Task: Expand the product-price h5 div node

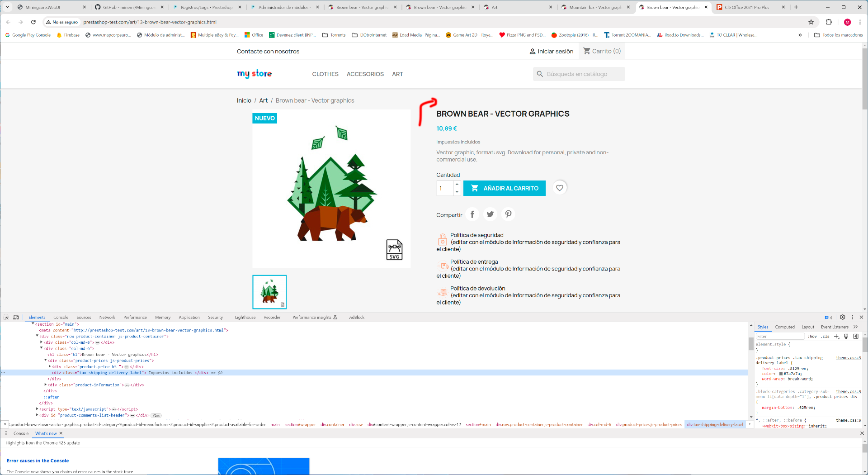Action: click(x=49, y=366)
